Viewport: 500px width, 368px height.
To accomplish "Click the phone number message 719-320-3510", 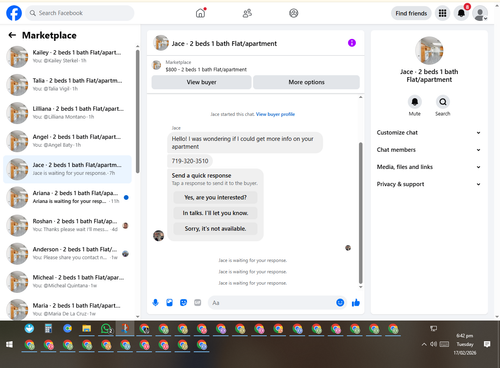I will (190, 161).
